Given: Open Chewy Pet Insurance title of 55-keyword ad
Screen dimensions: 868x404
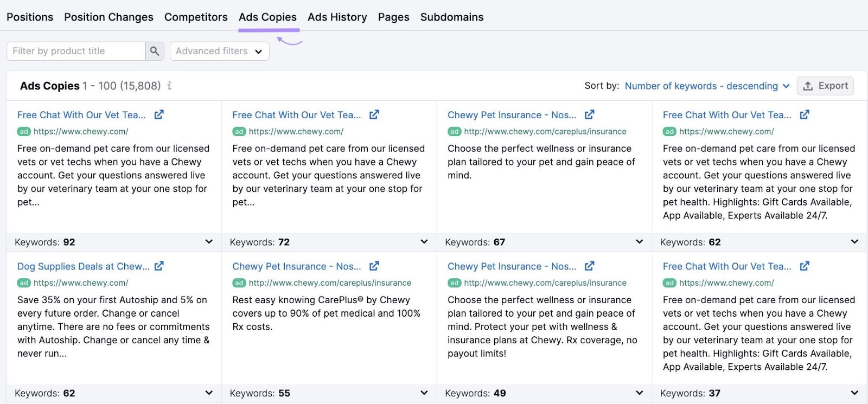Looking at the screenshot, I should (x=297, y=266).
